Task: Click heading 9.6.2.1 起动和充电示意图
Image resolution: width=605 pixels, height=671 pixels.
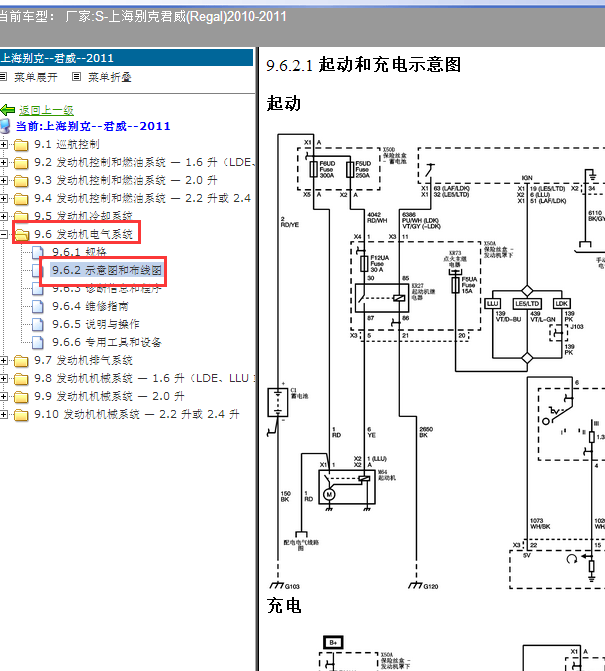Action: (x=363, y=65)
